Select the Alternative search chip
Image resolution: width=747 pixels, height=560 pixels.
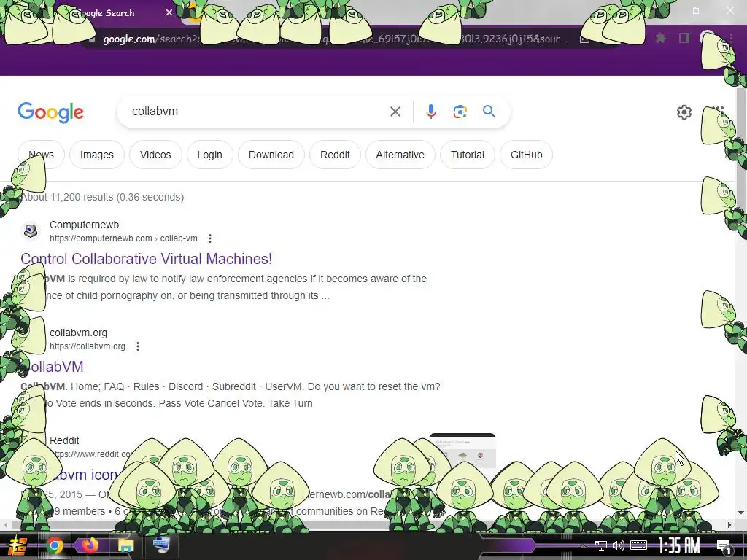(400, 155)
